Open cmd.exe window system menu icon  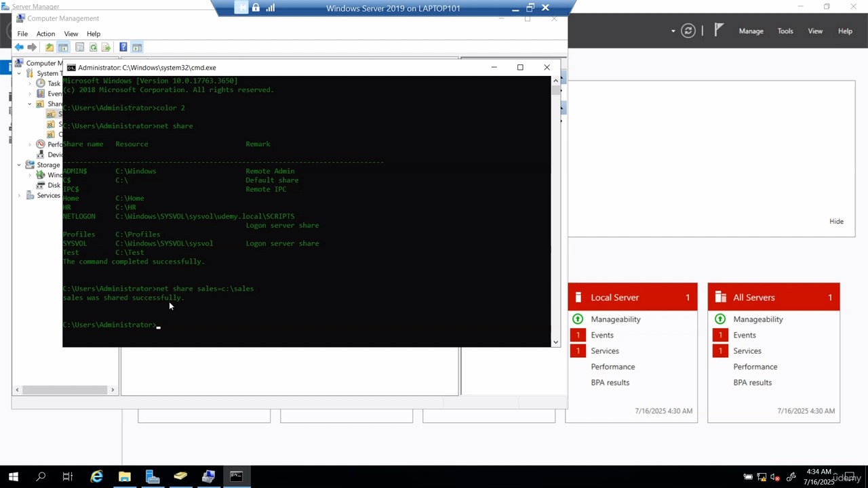point(71,68)
